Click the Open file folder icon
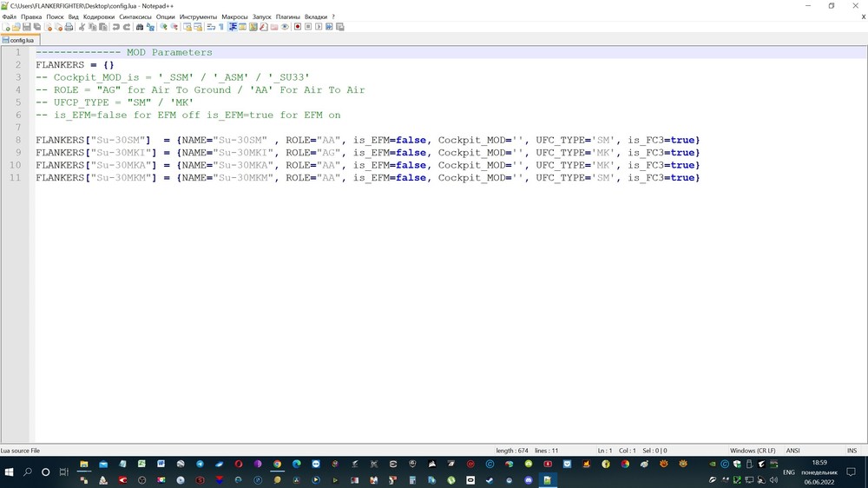The height and width of the screenshot is (488, 868). (16, 27)
